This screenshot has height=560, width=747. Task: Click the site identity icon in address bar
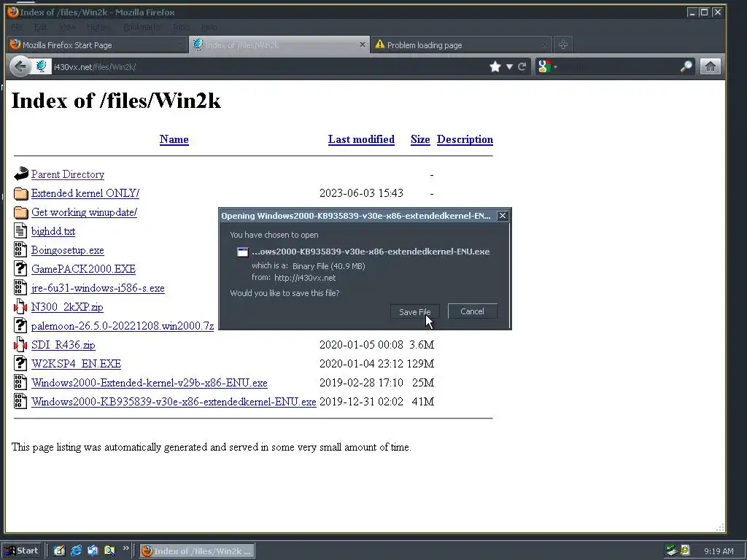coord(42,66)
